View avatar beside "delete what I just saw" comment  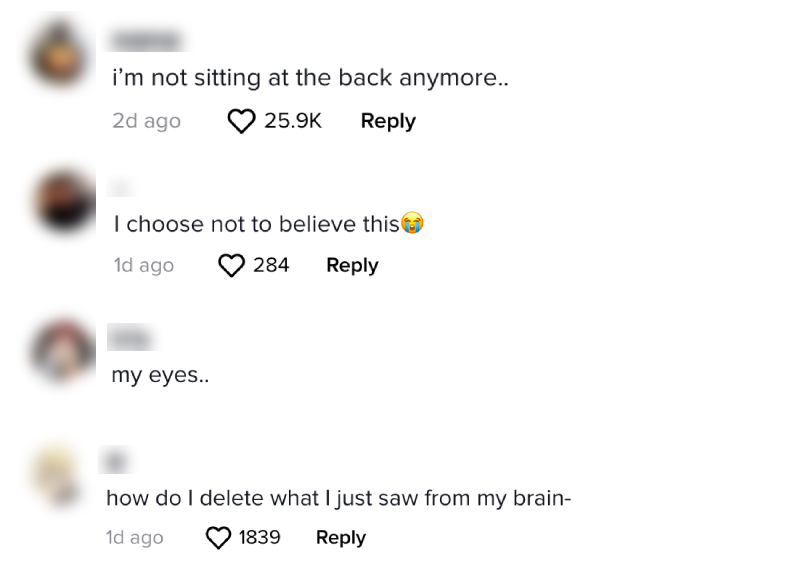58,475
